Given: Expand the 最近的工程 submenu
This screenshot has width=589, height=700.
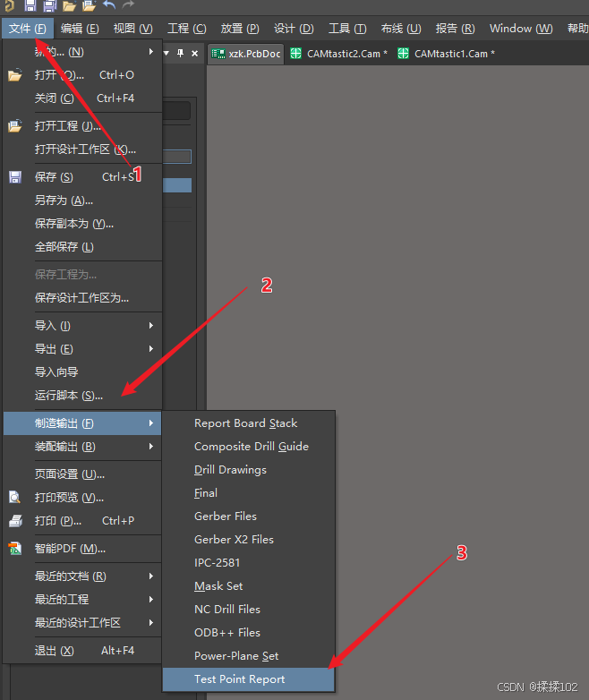Looking at the screenshot, I should (x=82, y=600).
